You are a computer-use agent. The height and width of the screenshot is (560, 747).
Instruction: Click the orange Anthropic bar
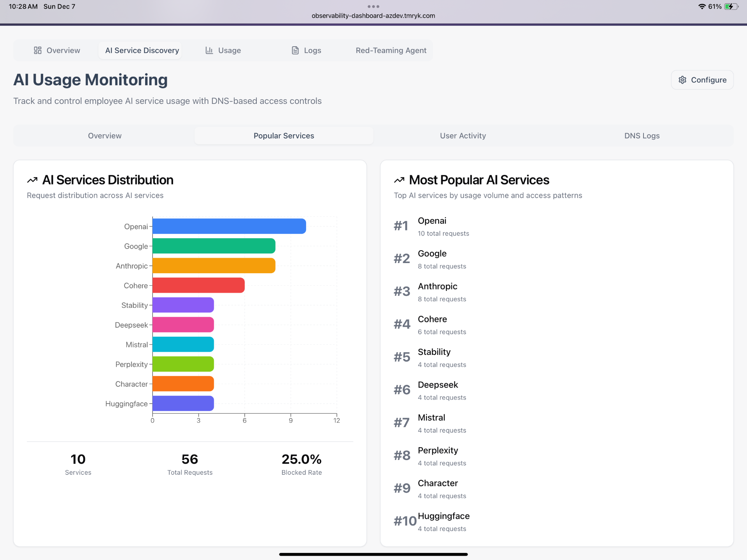point(214,266)
